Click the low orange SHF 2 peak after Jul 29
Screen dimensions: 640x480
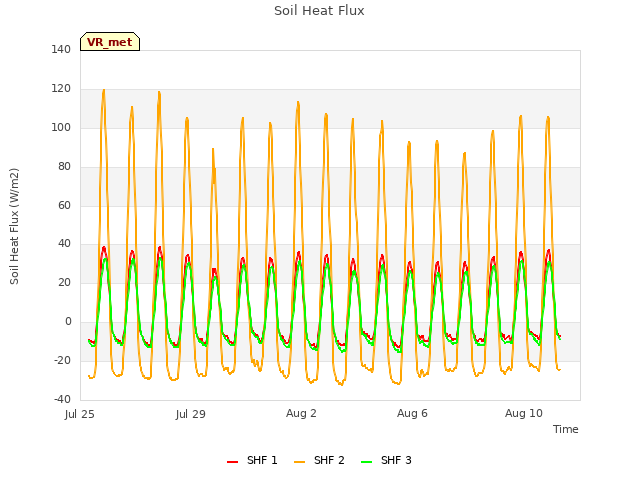pyautogui.click(x=213, y=150)
